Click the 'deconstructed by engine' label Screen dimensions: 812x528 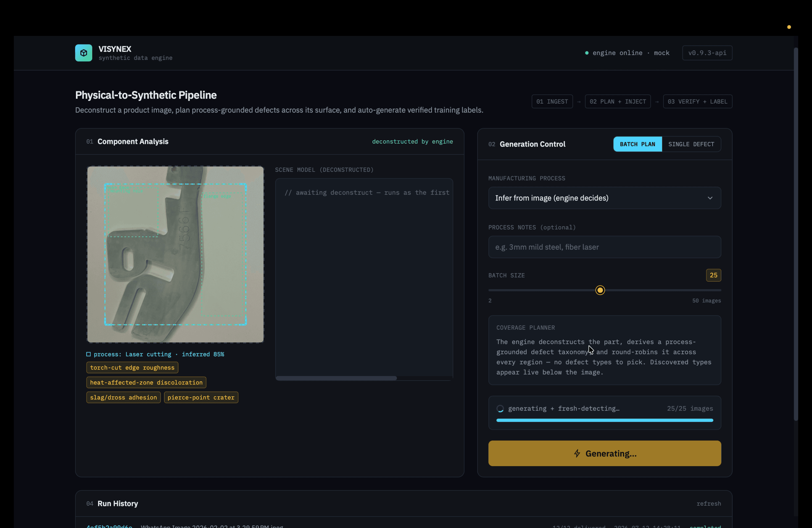(x=412, y=142)
